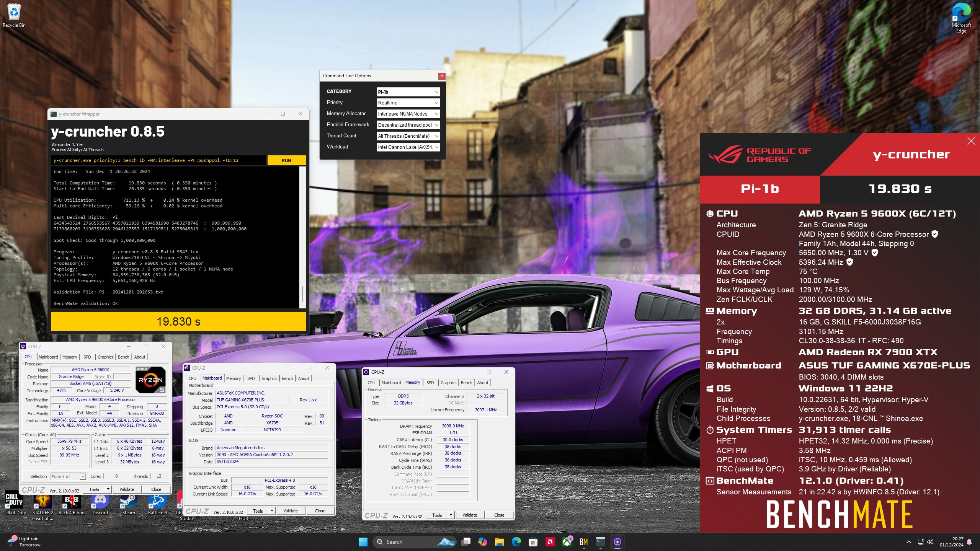Click the taskbar Search box

click(414, 542)
